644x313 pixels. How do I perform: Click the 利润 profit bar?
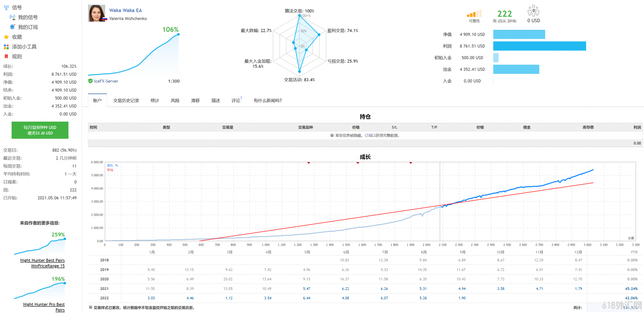(540, 46)
